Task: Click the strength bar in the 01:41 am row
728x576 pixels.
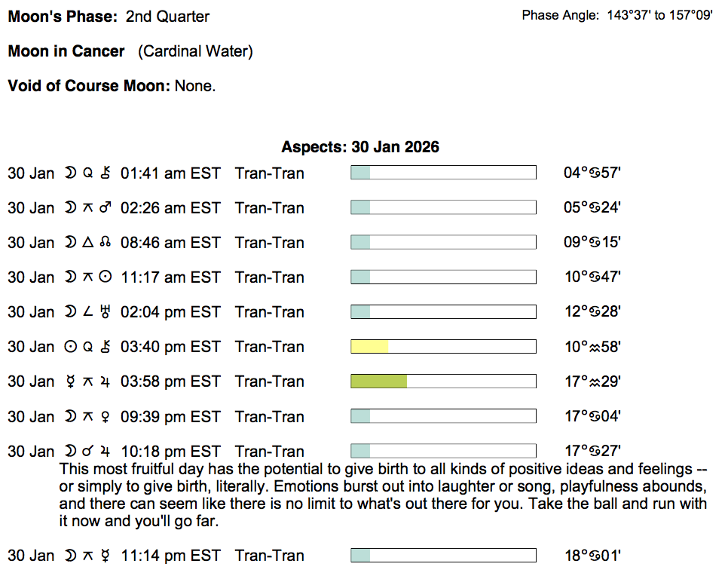Action: (x=443, y=173)
